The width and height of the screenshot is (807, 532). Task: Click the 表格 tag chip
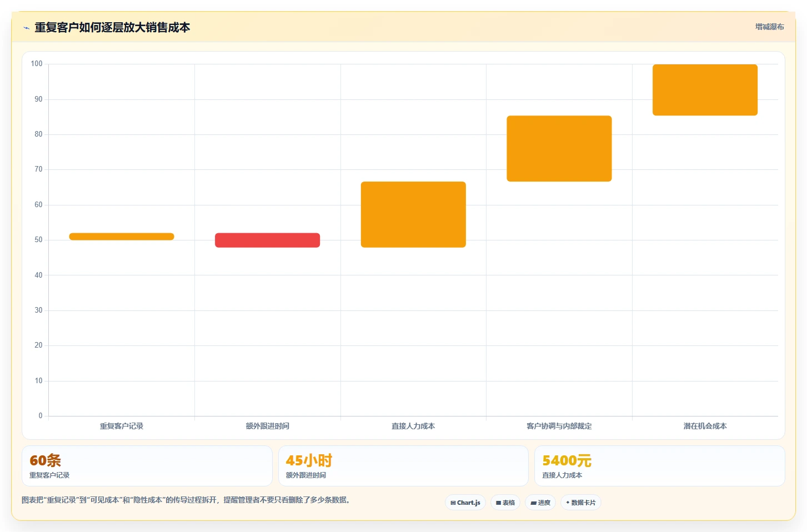coord(505,503)
